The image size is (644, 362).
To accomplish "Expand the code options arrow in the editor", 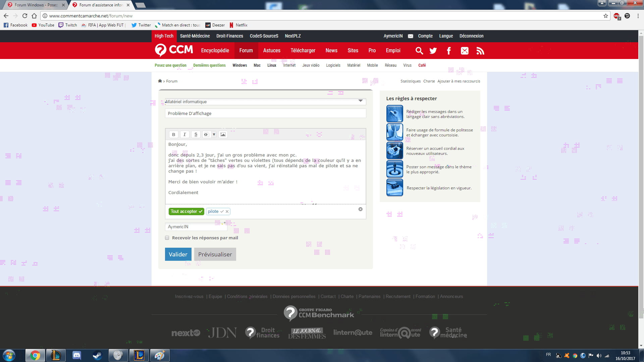I will pos(214,134).
